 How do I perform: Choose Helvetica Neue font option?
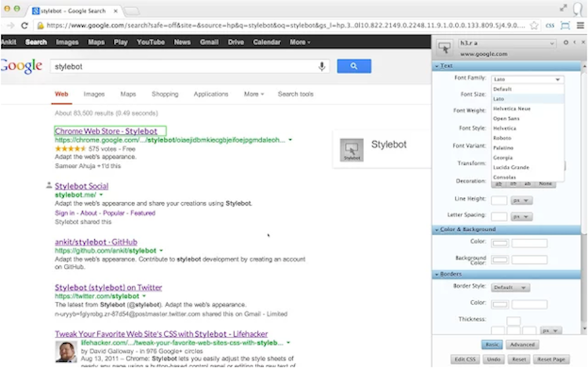pyautogui.click(x=528, y=108)
